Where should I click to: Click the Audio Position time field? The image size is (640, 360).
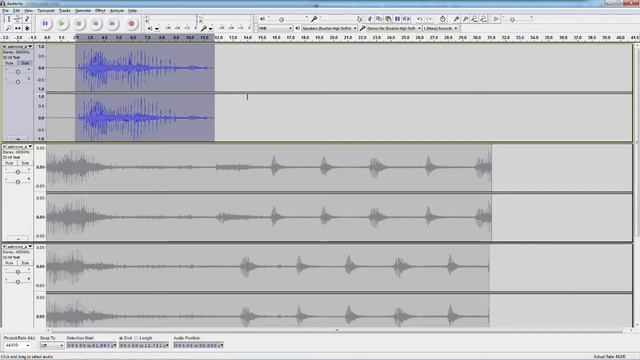point(198,345)
